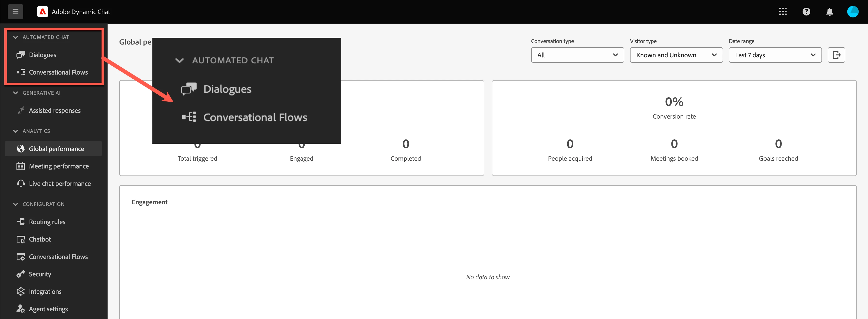Open Security key settings
The height and width of the screenshot is (319, 868).
[40, 274]
